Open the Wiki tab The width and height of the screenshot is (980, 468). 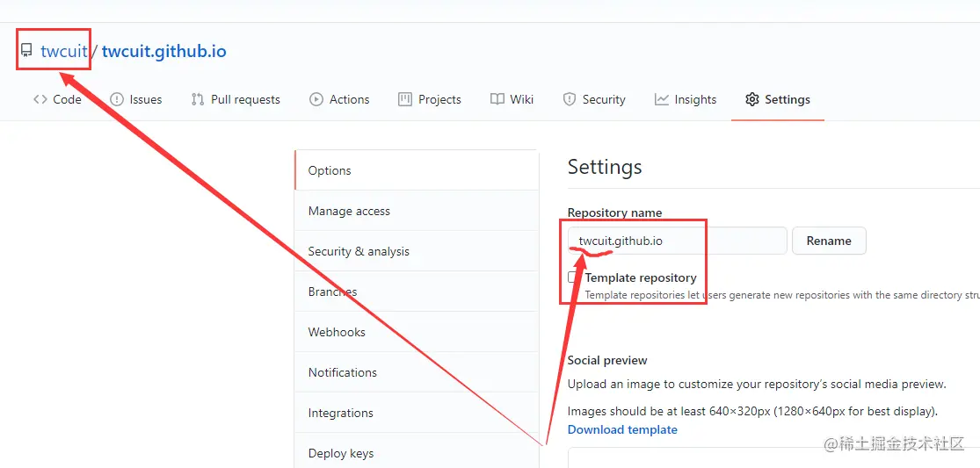[512, 99]
